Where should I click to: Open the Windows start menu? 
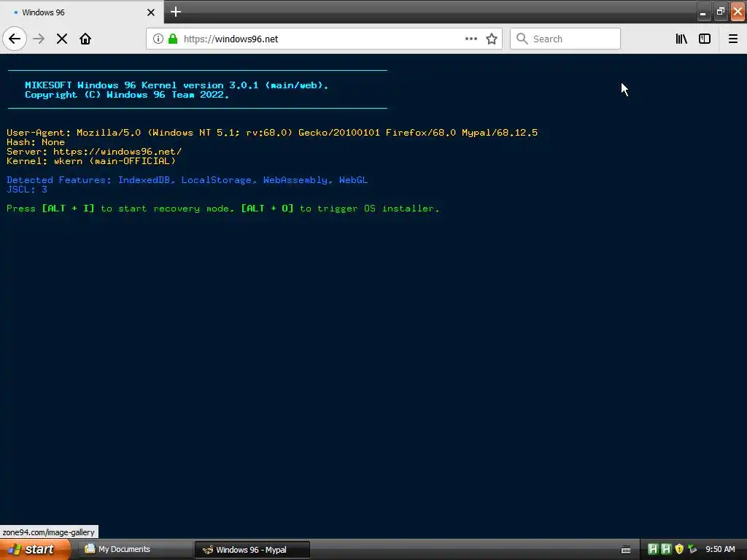35,550
